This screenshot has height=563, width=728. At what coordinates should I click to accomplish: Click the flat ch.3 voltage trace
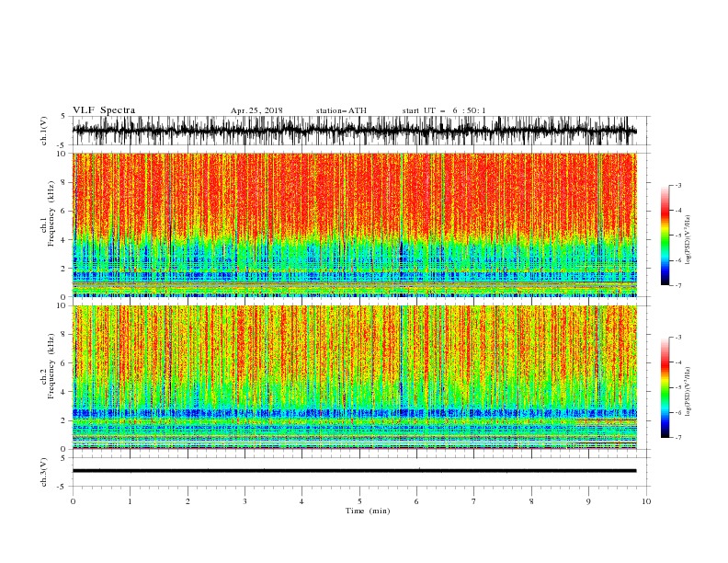(x=354, y=471)
